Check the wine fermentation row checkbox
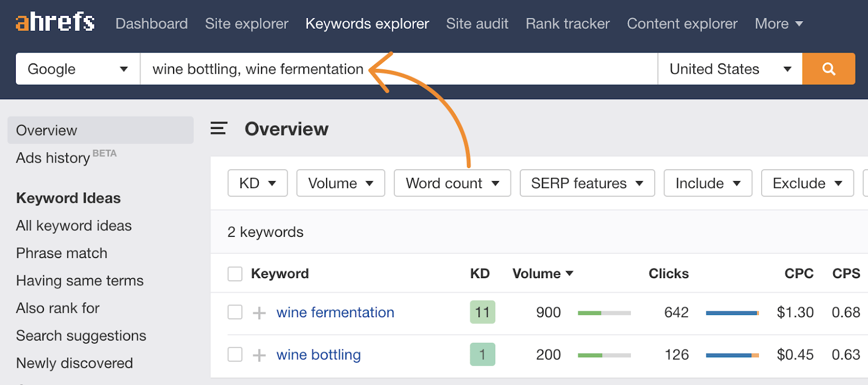Viewport: 868px width, 385px height. click(x=235, y=312)
